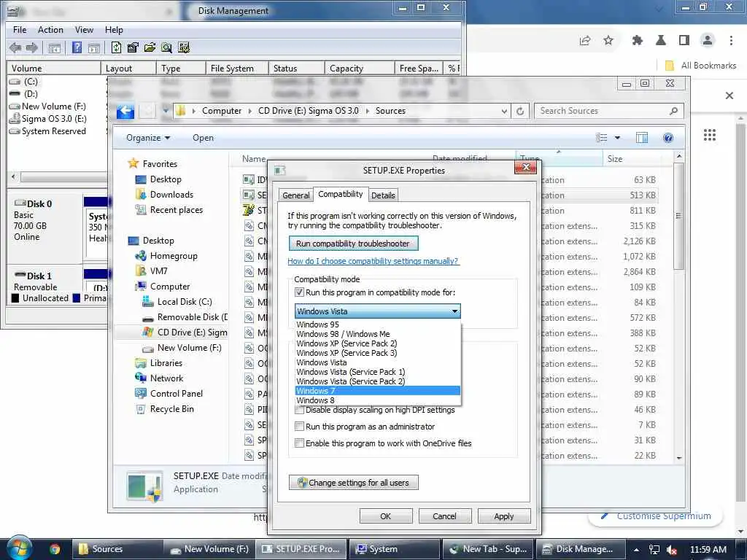
Task: Uncheck Run this program in compatibility mode
Action: click(299, 292)
